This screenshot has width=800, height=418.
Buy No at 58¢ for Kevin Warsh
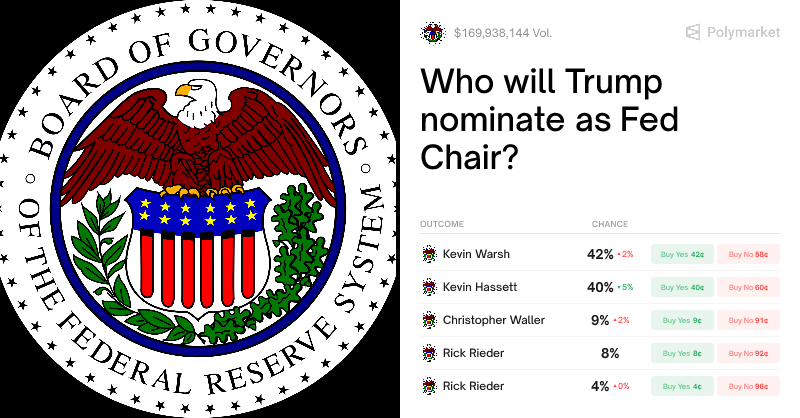(748, 254)
